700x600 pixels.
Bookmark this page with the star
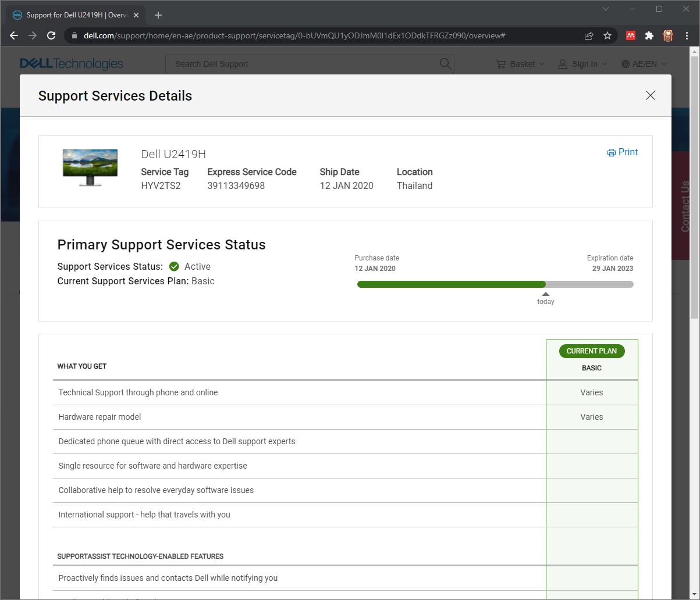pyautogui.click(x=607, y=35)
